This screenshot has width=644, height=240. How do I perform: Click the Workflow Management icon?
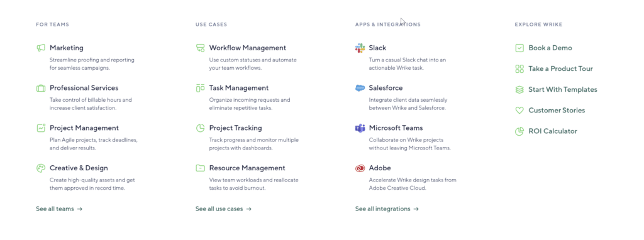[200, 48]
